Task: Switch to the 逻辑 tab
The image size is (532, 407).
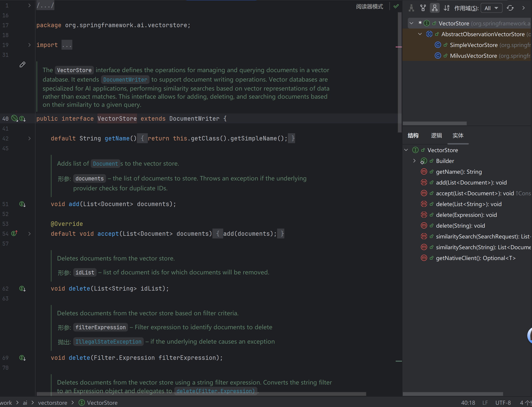Action: point(436,136)
